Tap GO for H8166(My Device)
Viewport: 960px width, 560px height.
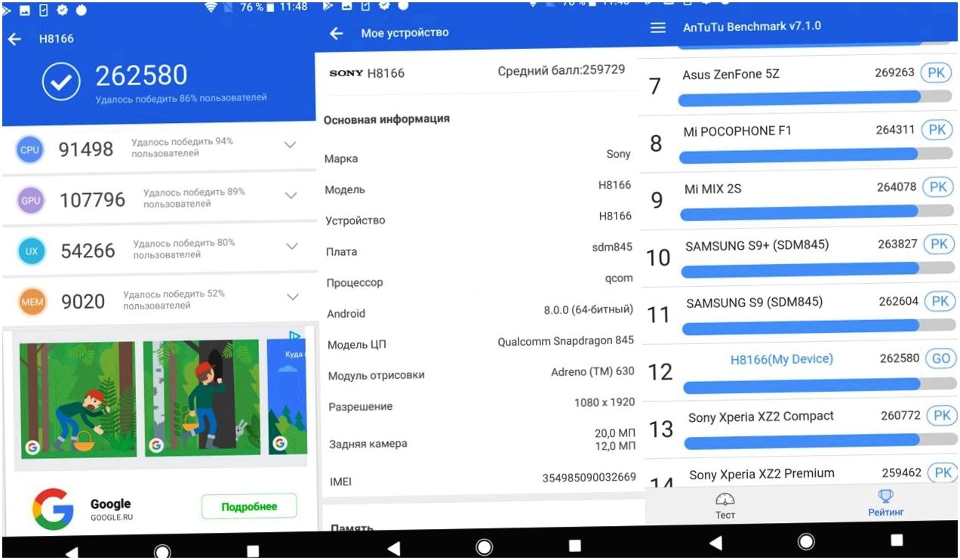tap(940, 358)
